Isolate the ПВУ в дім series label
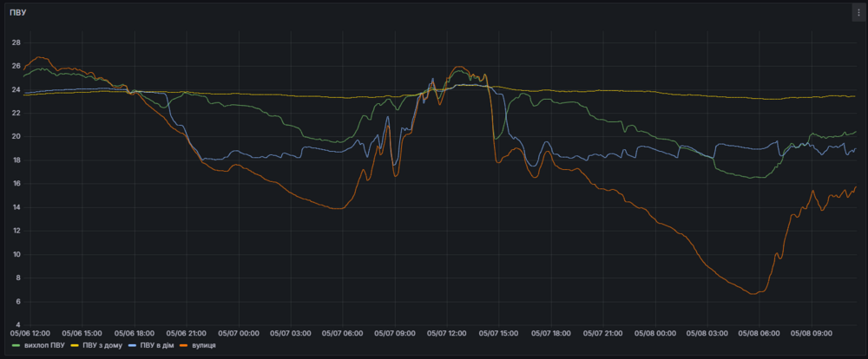868x359 pixels. (x=156, y=345)
